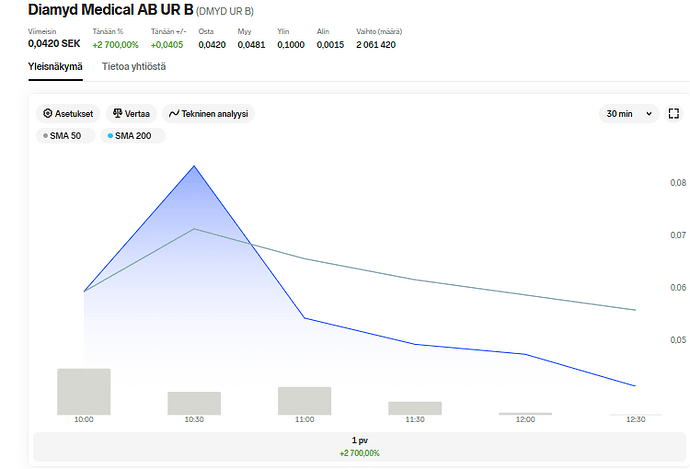The image size is (690, 469).
Task: Toggle the SMA 200 indicator
Action: pos(132,136)
